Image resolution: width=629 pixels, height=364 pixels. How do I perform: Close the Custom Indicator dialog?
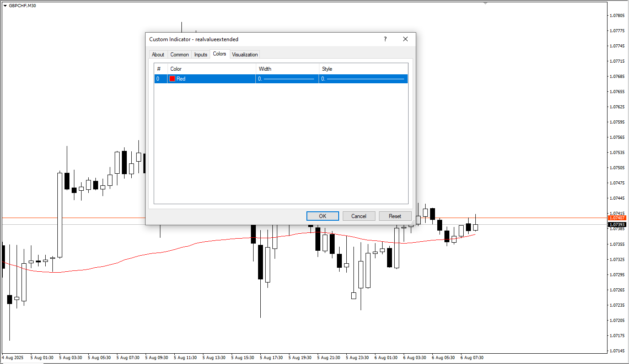pos(405,39)
